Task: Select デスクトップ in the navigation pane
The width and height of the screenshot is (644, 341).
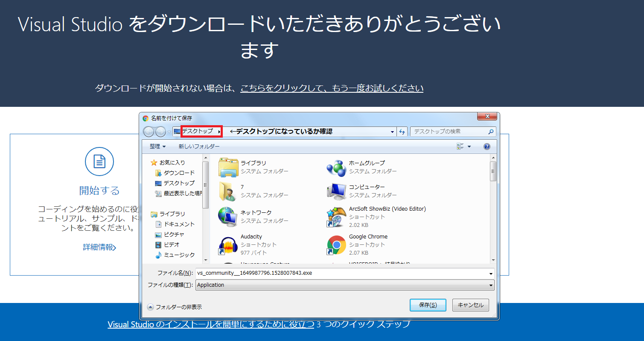Action: (175, 183)
